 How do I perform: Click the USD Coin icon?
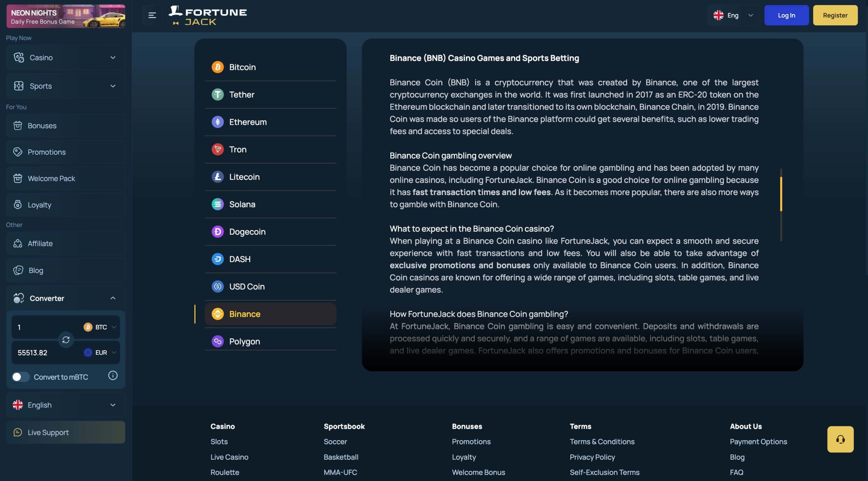[x=218, y=287]
